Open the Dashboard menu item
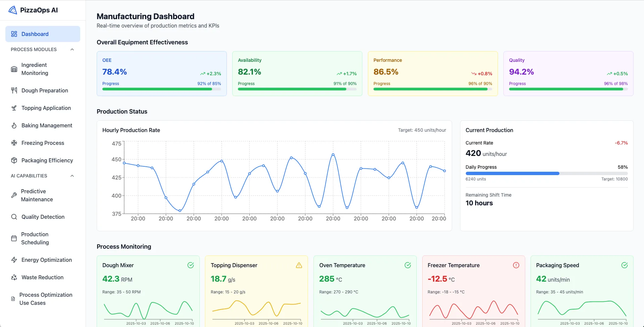This screenshot has height=327, width=644. [x=43, y=34]
